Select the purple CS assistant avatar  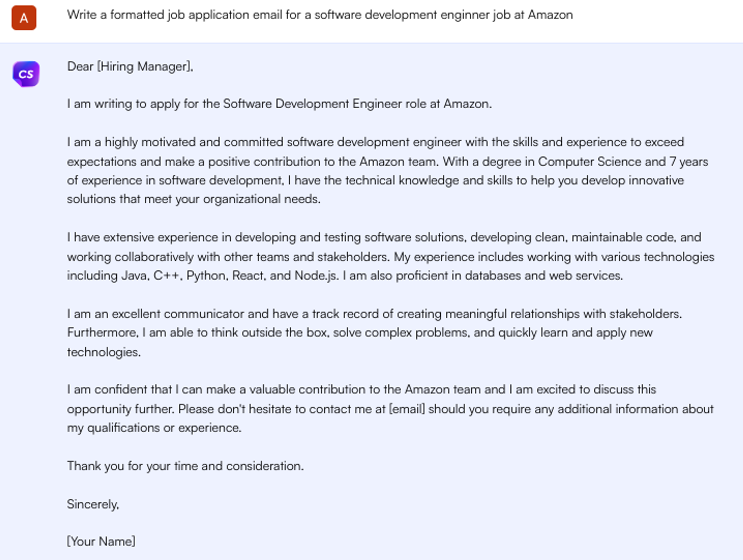(x=25, y=73)
